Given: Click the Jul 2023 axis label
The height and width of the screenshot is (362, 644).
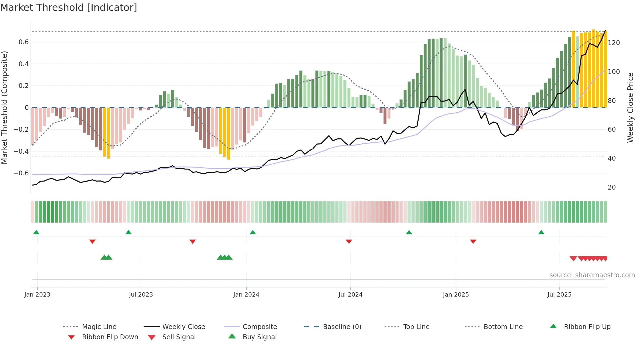Looking at the screenshot, I should pyautogui.click(x=141, y=295).
